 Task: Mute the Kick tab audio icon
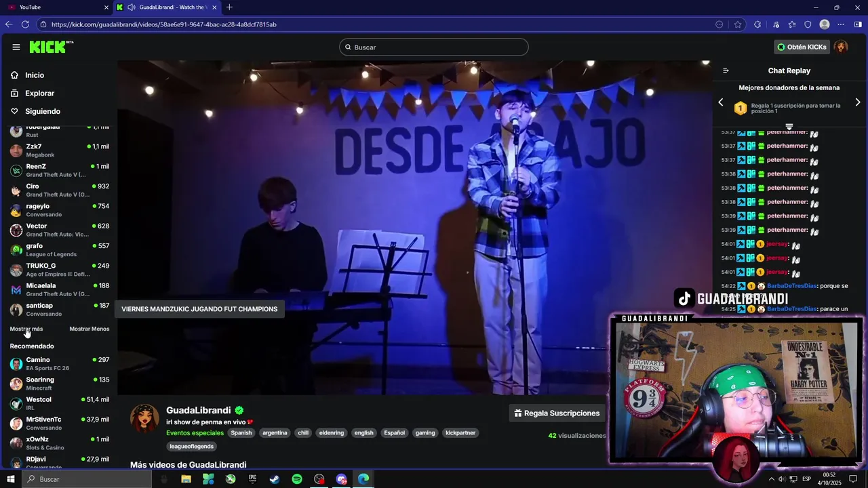(x=131, y=7)
